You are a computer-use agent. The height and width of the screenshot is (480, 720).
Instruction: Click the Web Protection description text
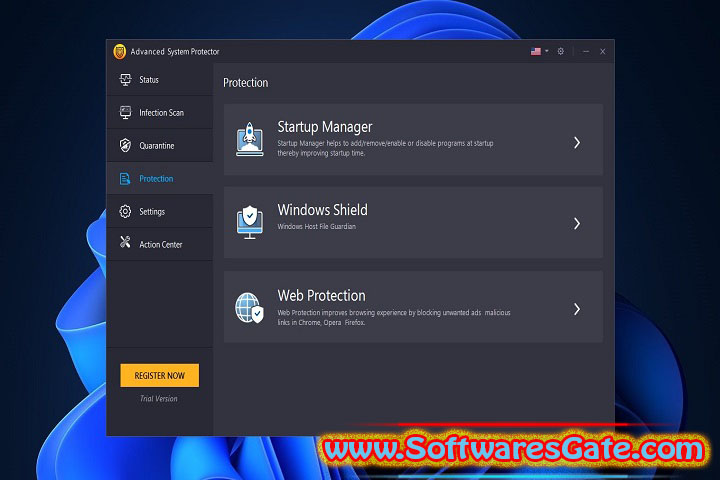(x=394, y=317)
